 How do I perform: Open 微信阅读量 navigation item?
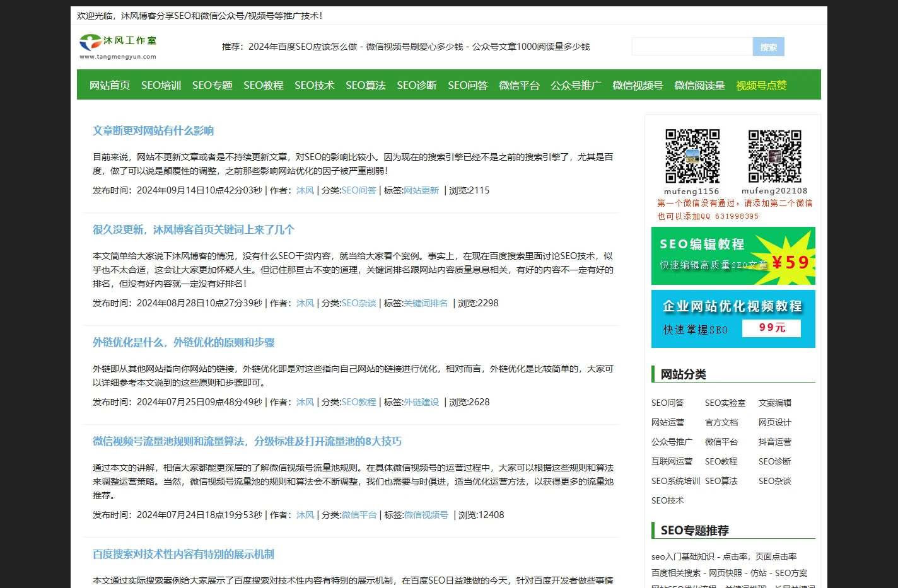point(699,85)
